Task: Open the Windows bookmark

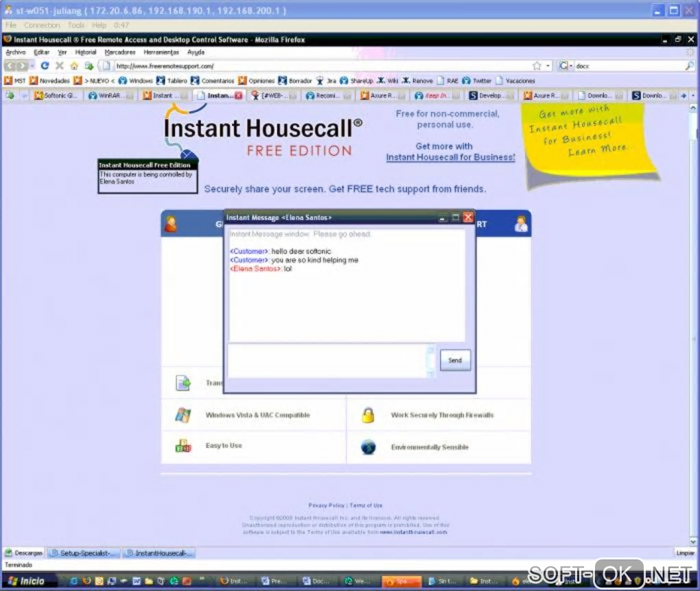Action: click(x=136, y=81)
